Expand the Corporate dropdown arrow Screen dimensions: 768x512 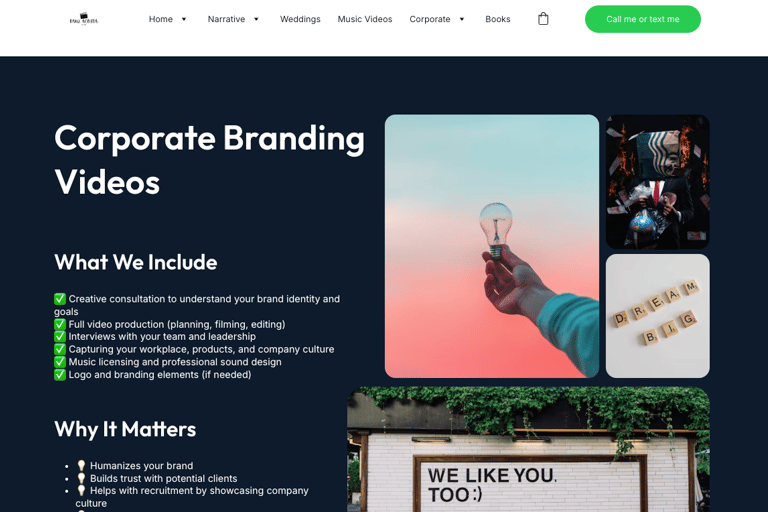(x=461, y=19)
